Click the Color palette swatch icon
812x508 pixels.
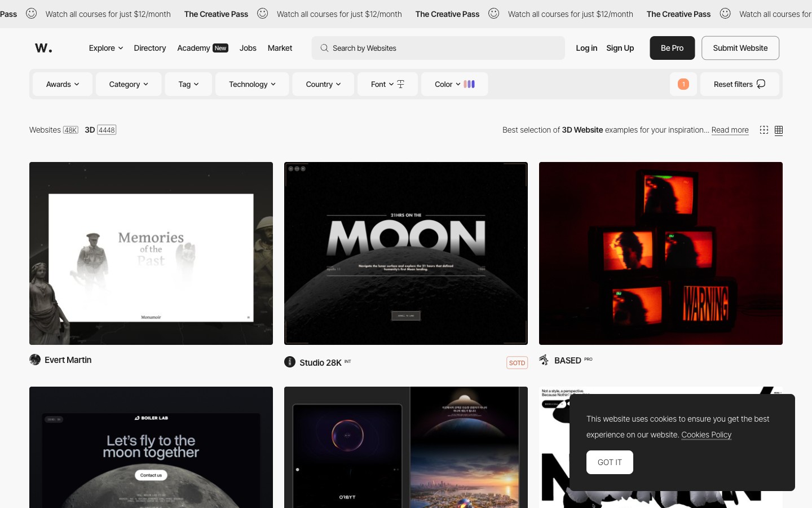[x=469, y=84]
